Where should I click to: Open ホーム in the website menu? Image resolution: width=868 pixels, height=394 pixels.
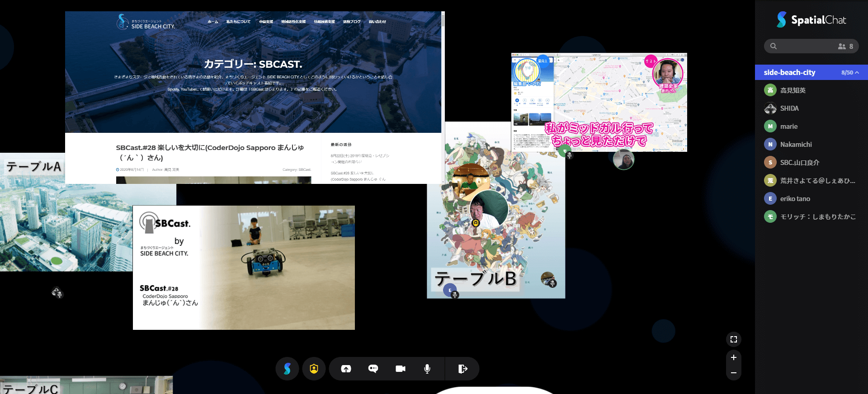pos(213,22)
